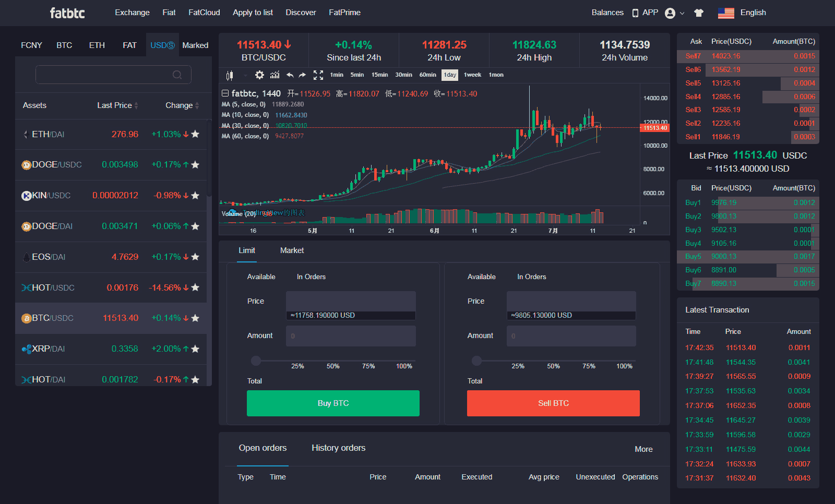Screen dimensions: 835x504
Task: Click the XRP/DAI coin icon
Action: point(27,349)
